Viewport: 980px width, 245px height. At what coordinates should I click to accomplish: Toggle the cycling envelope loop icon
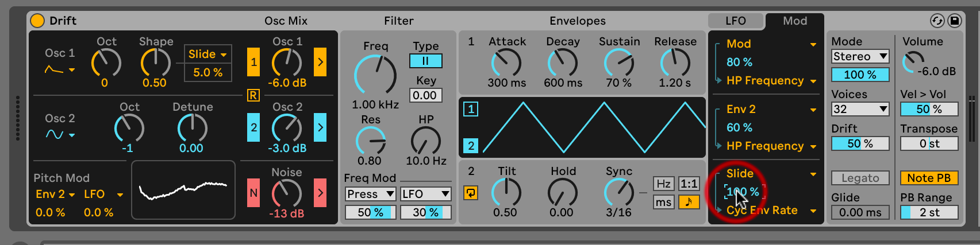click(x=471, y=193)
